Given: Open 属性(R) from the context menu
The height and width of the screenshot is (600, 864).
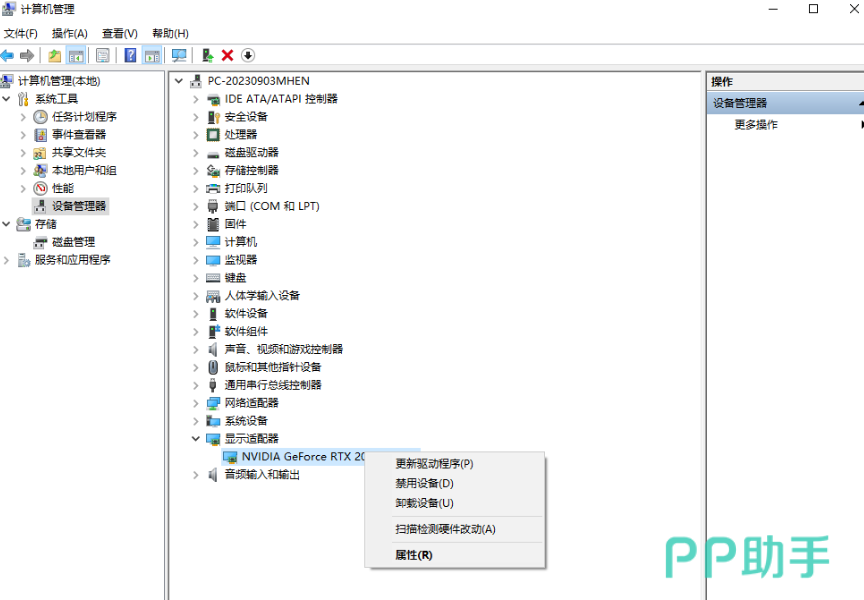Looking at the screenshot, I should [x=414, y=555].
